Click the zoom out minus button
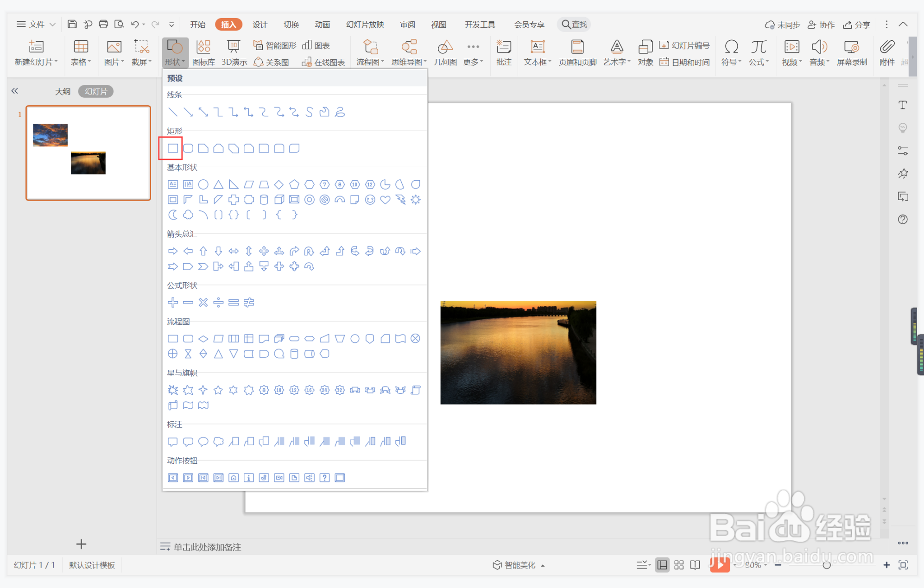 778,565
